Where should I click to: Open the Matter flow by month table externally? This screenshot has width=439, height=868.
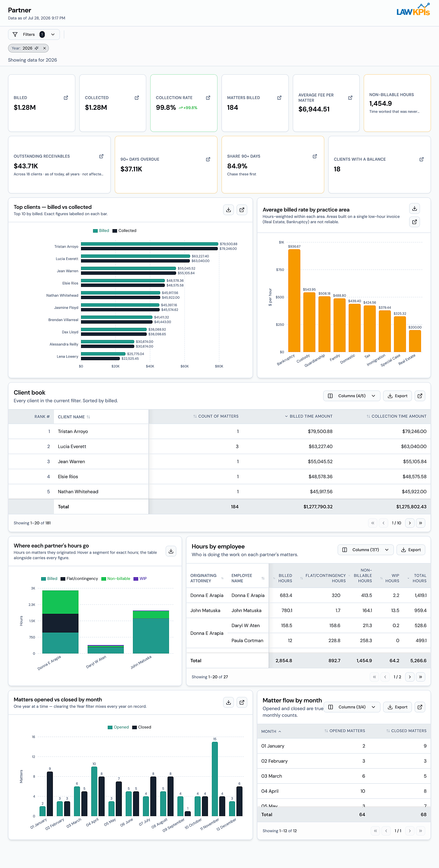(x=420, y=707)
